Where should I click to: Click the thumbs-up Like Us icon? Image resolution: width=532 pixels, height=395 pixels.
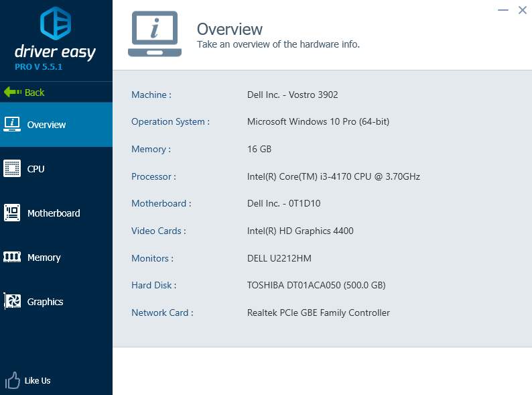(13, 380)
